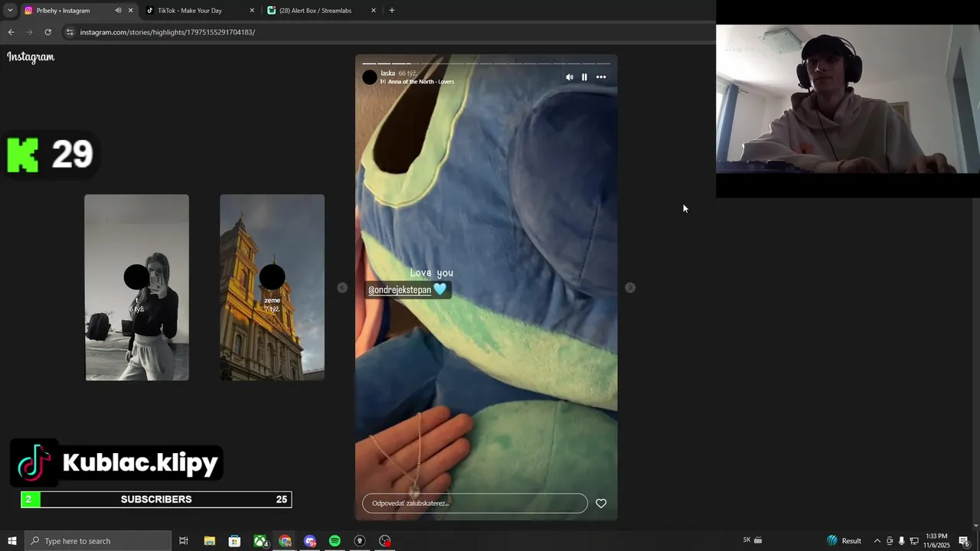The height and width of the screenshot is (551, 980).
Task: Open the recording app with the red dot on the taskbar
Action: [385, 541]
